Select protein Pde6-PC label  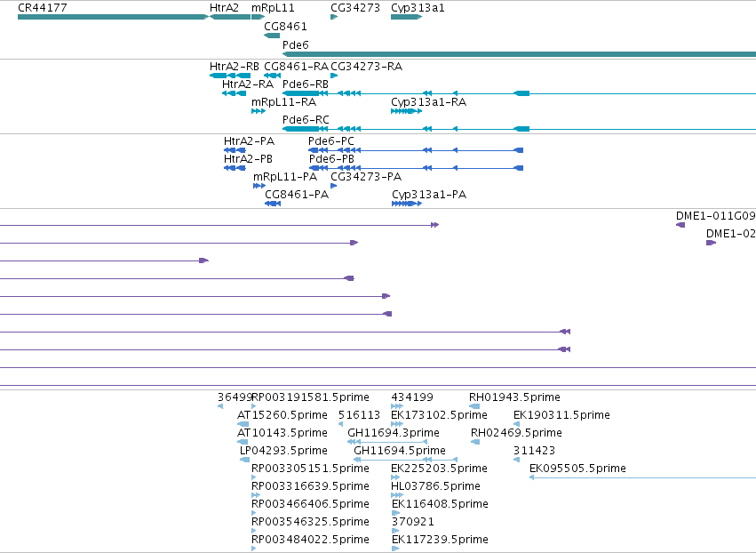(331, 140)
